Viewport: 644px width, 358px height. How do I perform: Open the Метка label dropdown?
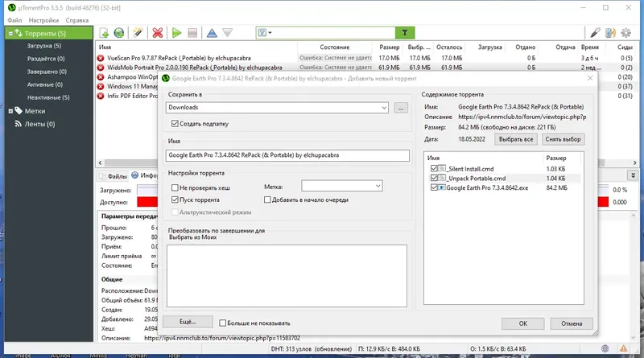click(378, 186)
